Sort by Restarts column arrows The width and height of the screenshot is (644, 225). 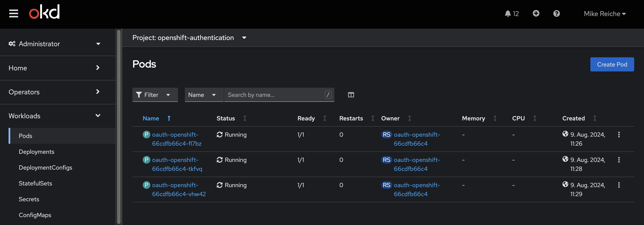point(373,118)
